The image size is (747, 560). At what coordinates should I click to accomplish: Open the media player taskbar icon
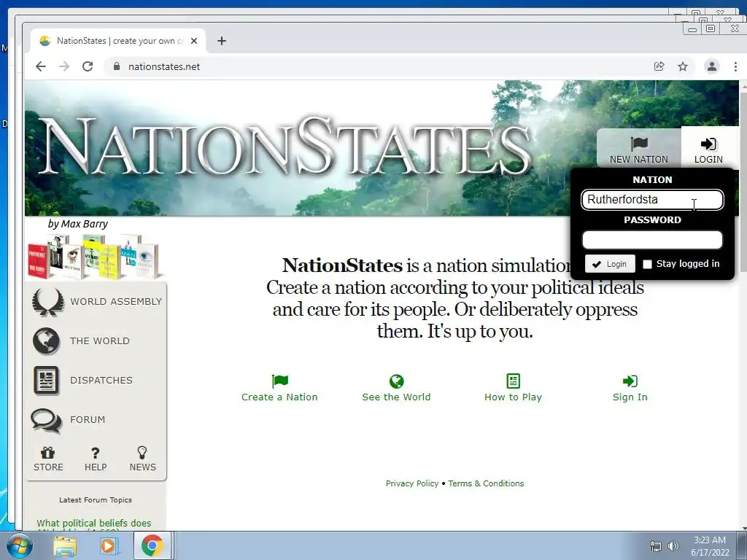pyautogui.click(x=108, y=545)
